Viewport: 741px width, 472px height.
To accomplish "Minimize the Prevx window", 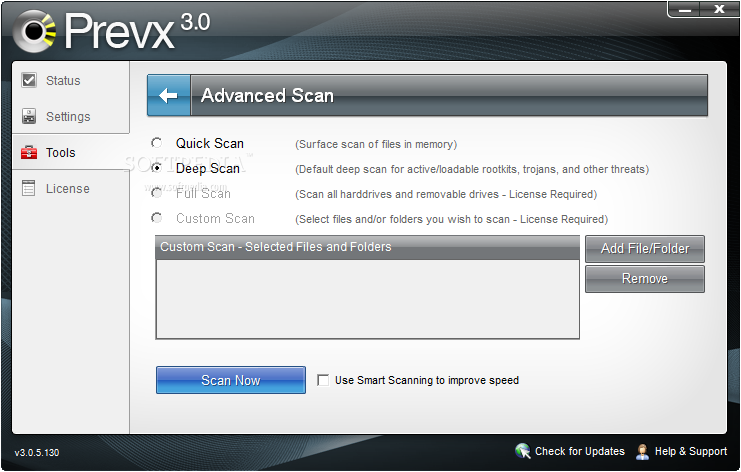I will (685, 9).
